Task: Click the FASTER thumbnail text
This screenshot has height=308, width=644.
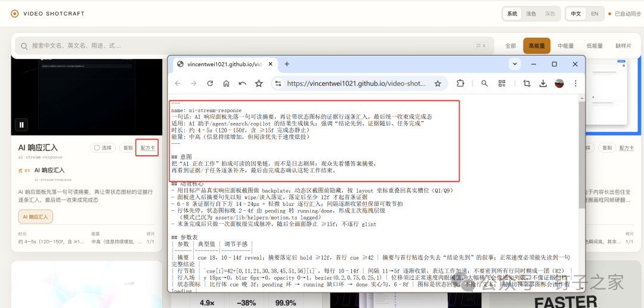Action: coord(565,302)
